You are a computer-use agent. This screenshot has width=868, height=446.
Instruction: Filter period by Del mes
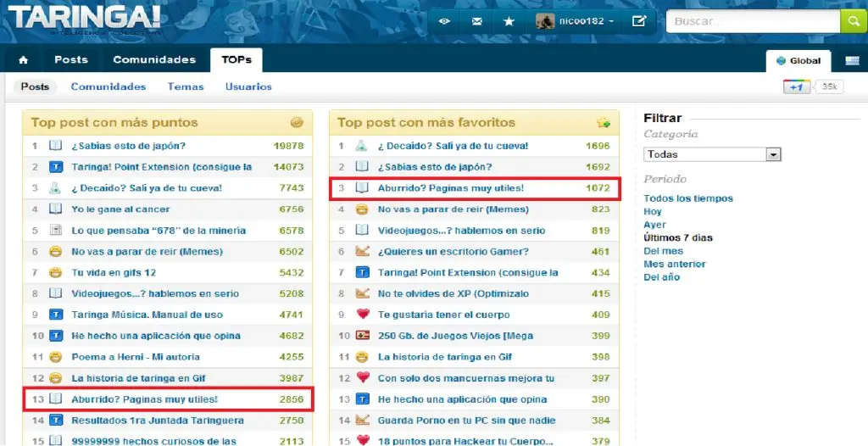click(x=663, y=251)
